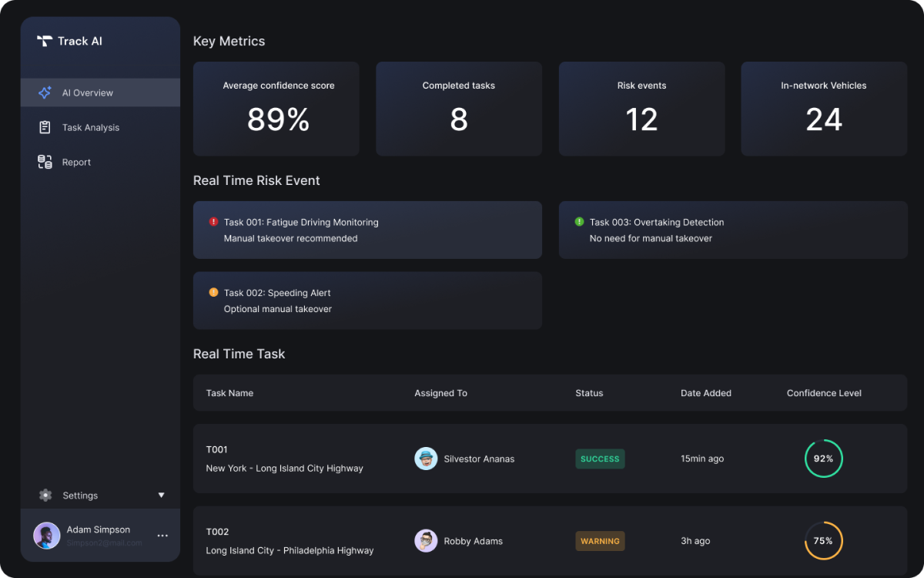Click the Confidence Level column header

coord(824,393)
